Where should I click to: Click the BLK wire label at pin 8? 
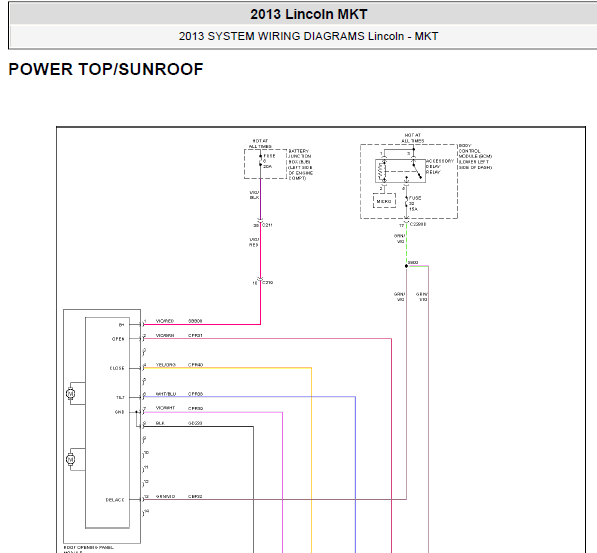[x=160, y=423]
